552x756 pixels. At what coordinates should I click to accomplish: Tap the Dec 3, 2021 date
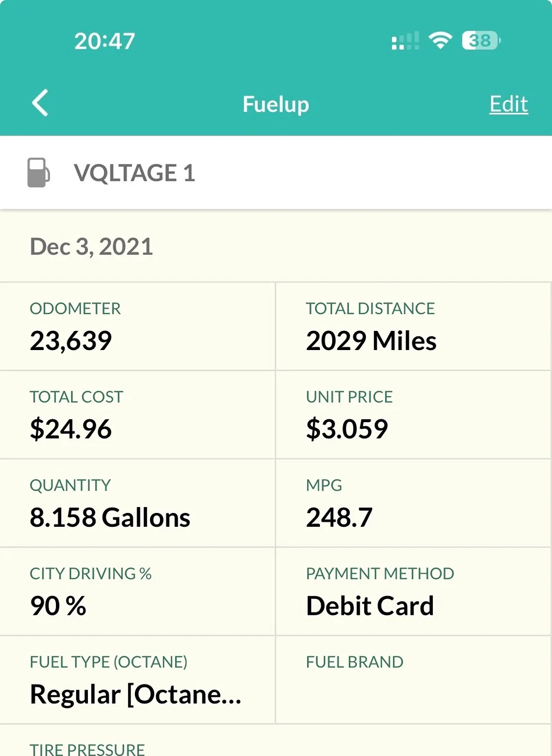pyautogui.click(x=91, y=247)
